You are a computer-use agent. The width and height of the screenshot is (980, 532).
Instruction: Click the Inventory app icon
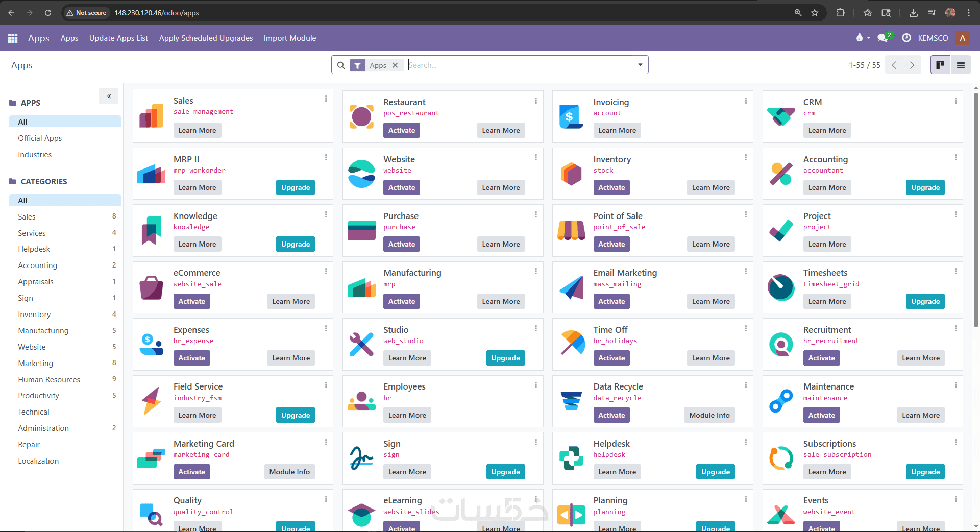[x=571, y=174]
